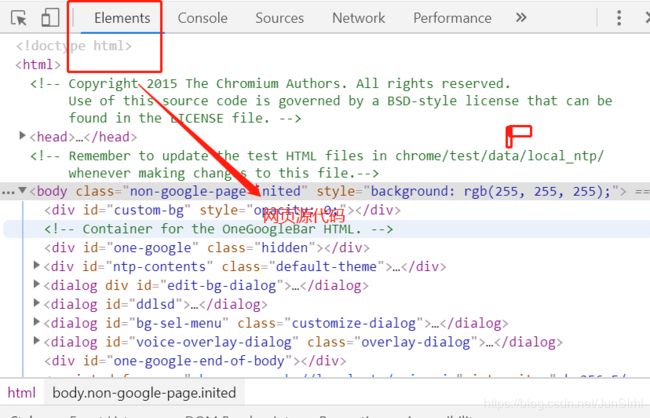
Task: Select the one-google-end-of-body div row
Action: click(195, 361)
